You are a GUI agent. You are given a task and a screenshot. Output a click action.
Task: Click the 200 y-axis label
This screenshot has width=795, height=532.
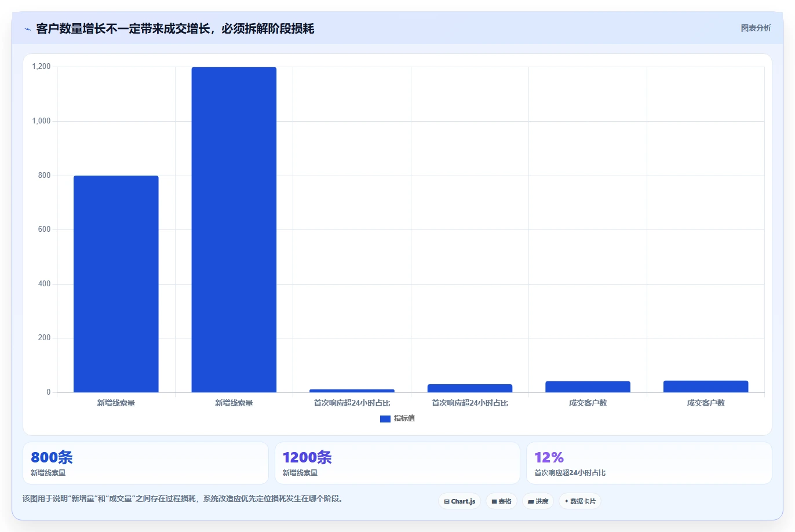coord(45,338)
